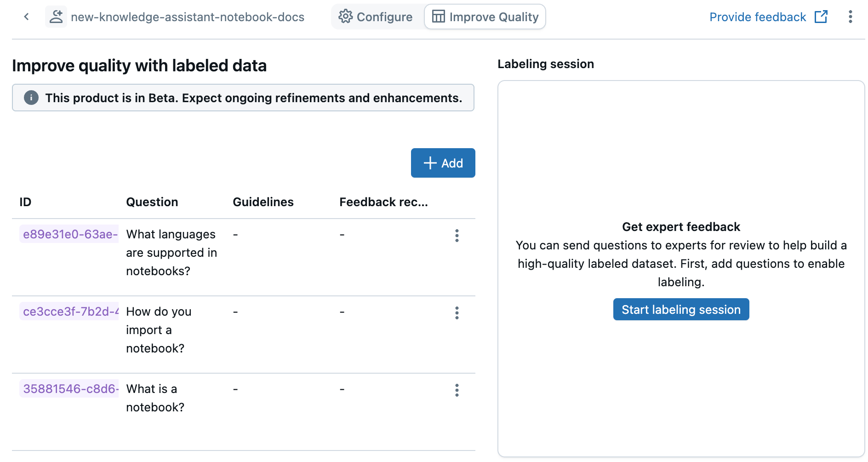Click the Improve Quality table icon

pos(439,17)
